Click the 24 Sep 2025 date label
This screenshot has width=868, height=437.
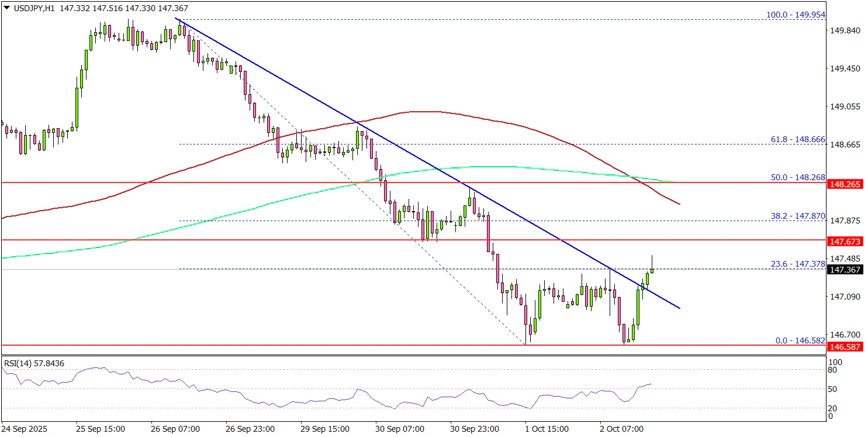pos(25,429)
